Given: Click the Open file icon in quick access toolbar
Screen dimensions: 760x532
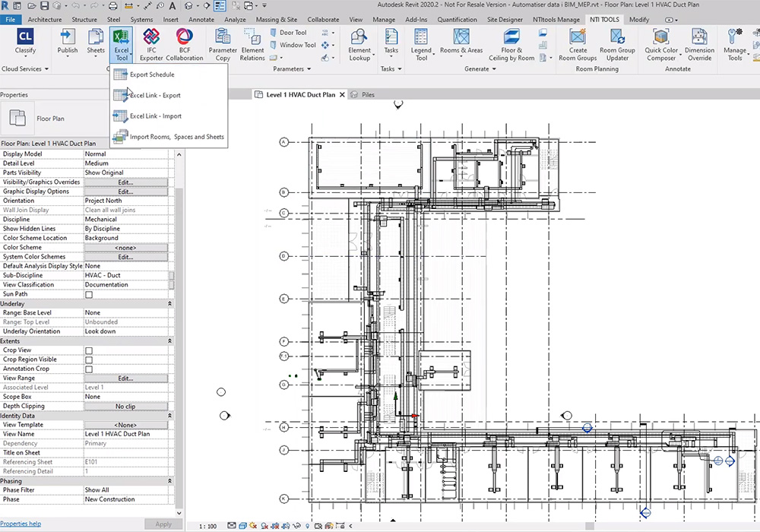Looking at the screenshot, I should (31, 6).
